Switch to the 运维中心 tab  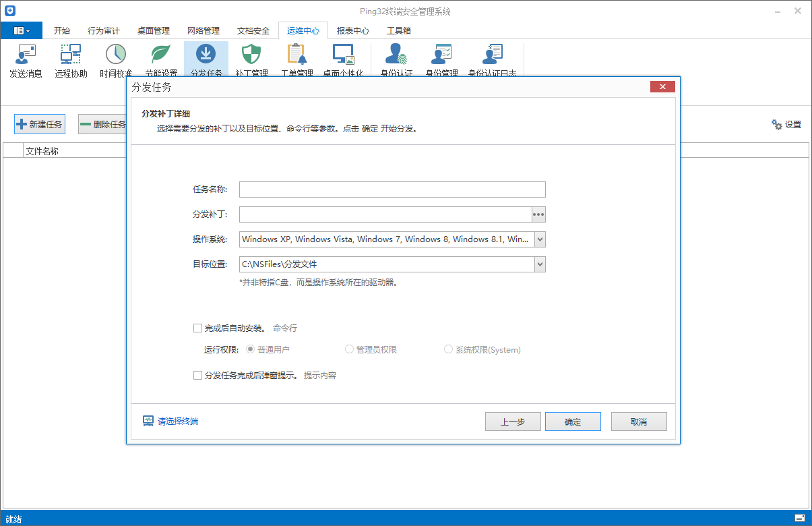click(x=303, y=30)
